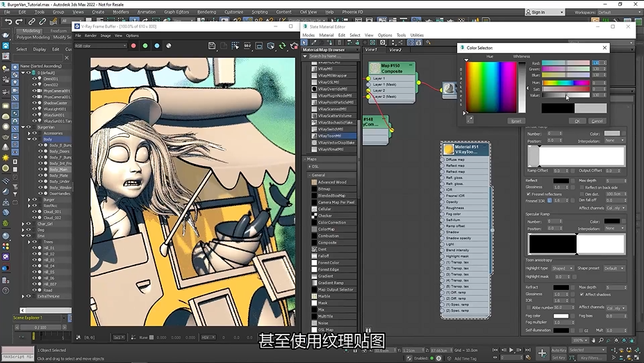Click the zoom magnifier in Material Editor
This screenshot has height=363, width=644.
[601, 340]
